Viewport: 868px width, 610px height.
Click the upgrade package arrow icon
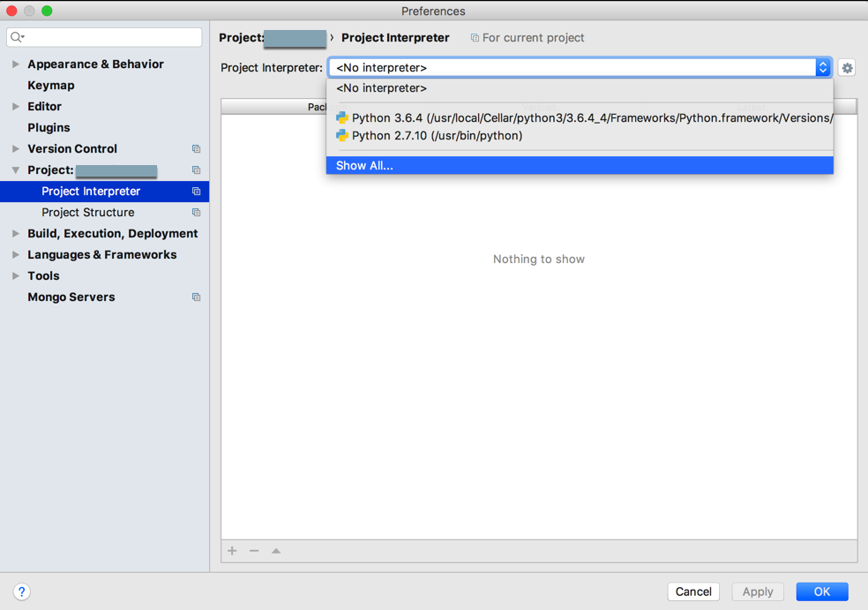pyautogui.click(x=276, y=551)
